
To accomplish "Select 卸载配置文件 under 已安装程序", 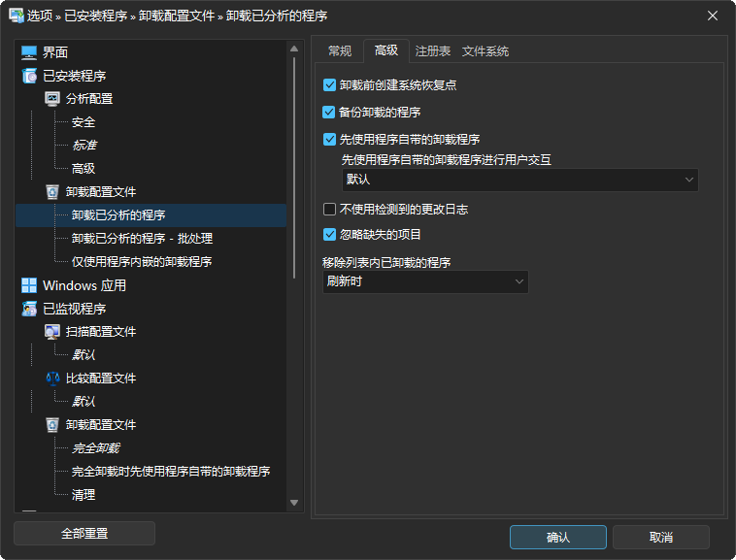I will click(x=101, y=192).
